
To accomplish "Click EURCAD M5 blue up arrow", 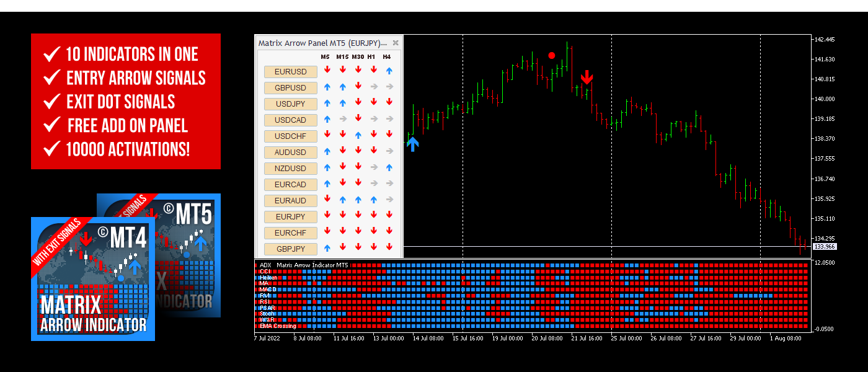I will (x=327, y=184).
